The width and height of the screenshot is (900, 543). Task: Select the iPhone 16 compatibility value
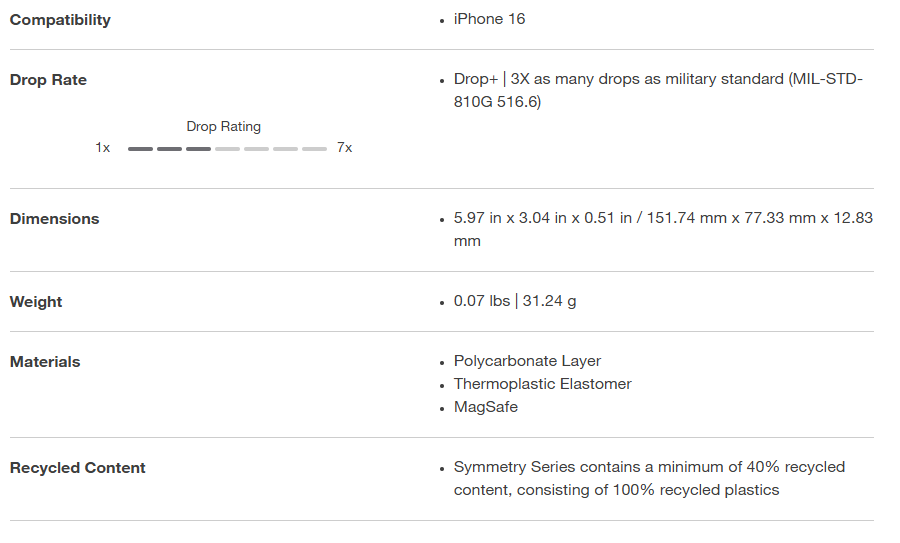(489, 19)
